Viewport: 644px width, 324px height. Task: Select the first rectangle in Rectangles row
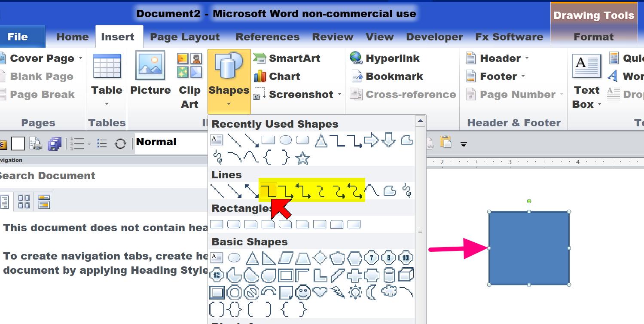coord(217,224)
